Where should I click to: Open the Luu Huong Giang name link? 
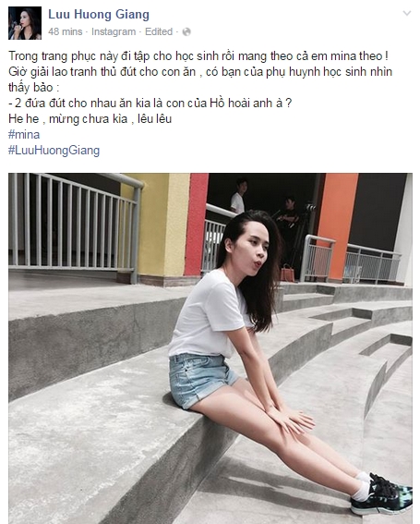99,15
